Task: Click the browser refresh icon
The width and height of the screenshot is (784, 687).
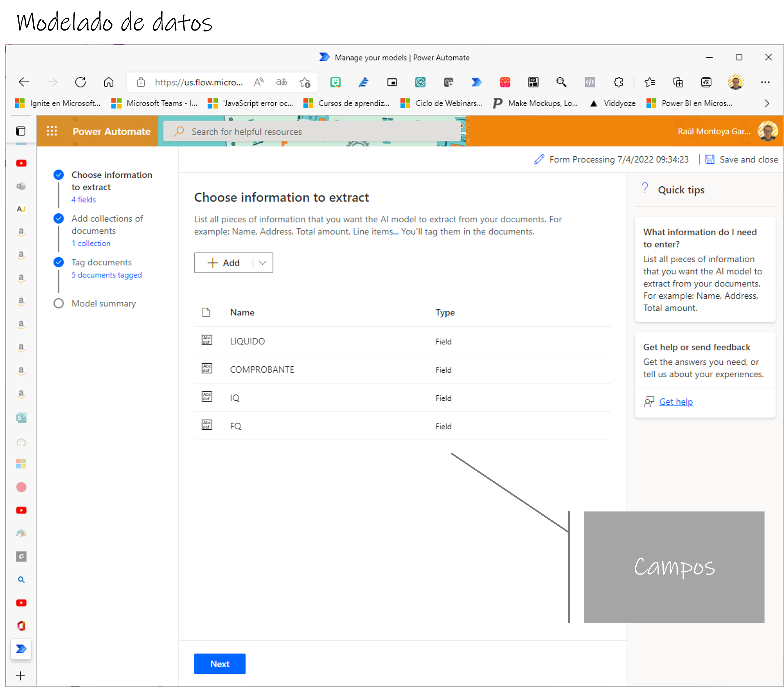Action: 80,82
